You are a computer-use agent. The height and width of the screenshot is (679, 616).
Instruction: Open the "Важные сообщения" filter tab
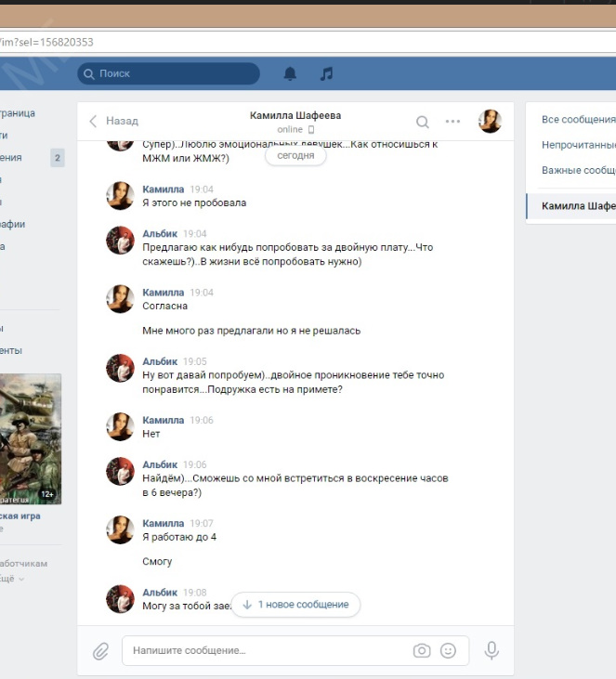tap(578, 171)
